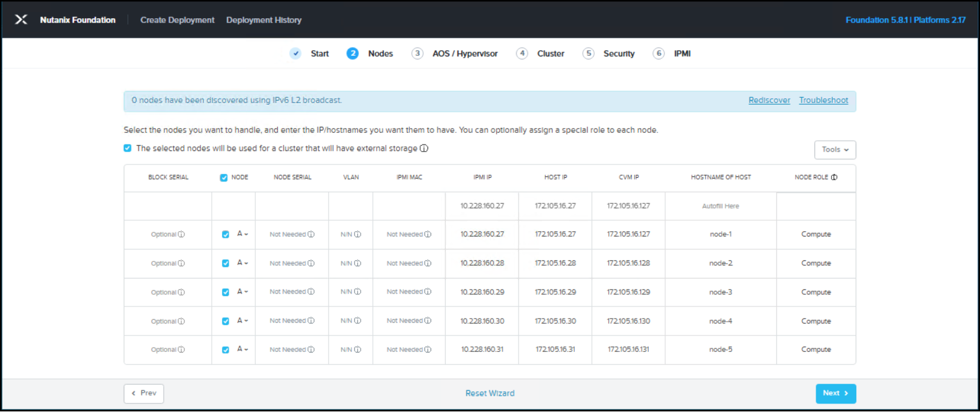Open Compute role selector for node-1
Viewport: 980px width, 412px height.
click(x=816, y=234)
